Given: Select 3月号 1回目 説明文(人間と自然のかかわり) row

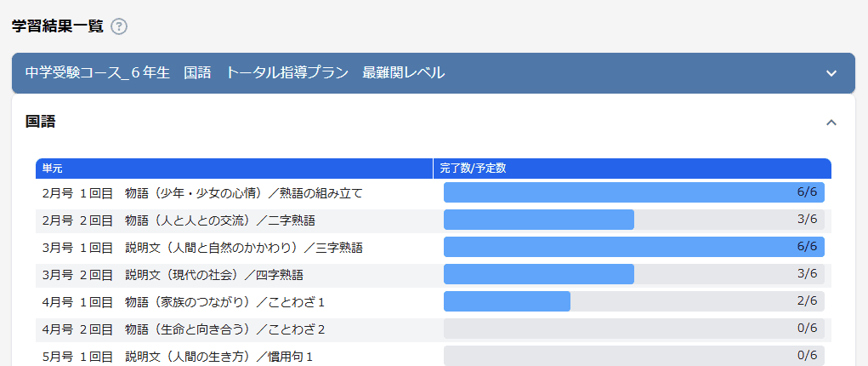Looking at the screenshot, I should point(202,248).
